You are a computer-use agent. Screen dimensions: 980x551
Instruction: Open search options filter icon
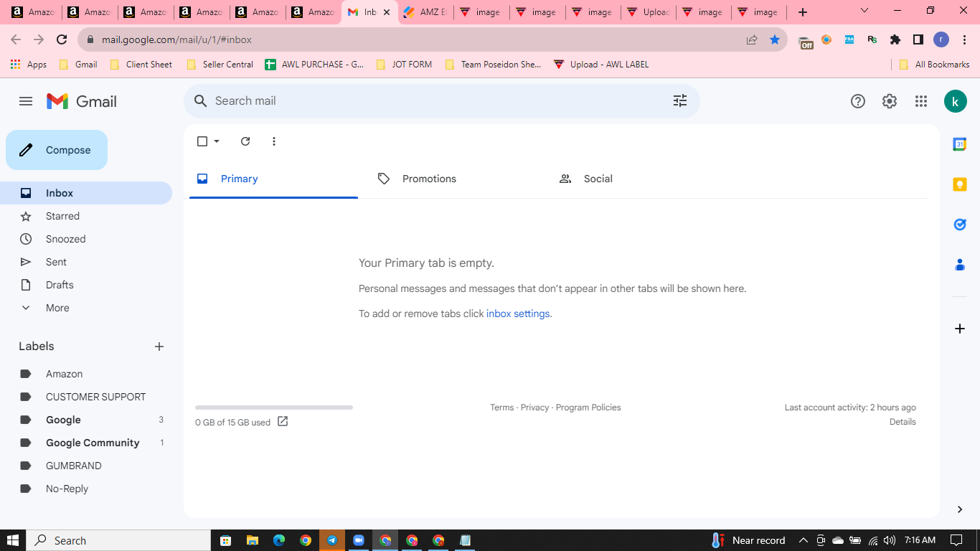(680, 101)
